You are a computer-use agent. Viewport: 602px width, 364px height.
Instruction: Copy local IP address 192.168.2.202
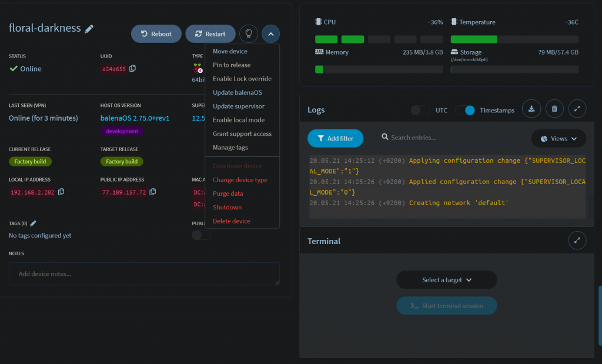coord(61,192)
